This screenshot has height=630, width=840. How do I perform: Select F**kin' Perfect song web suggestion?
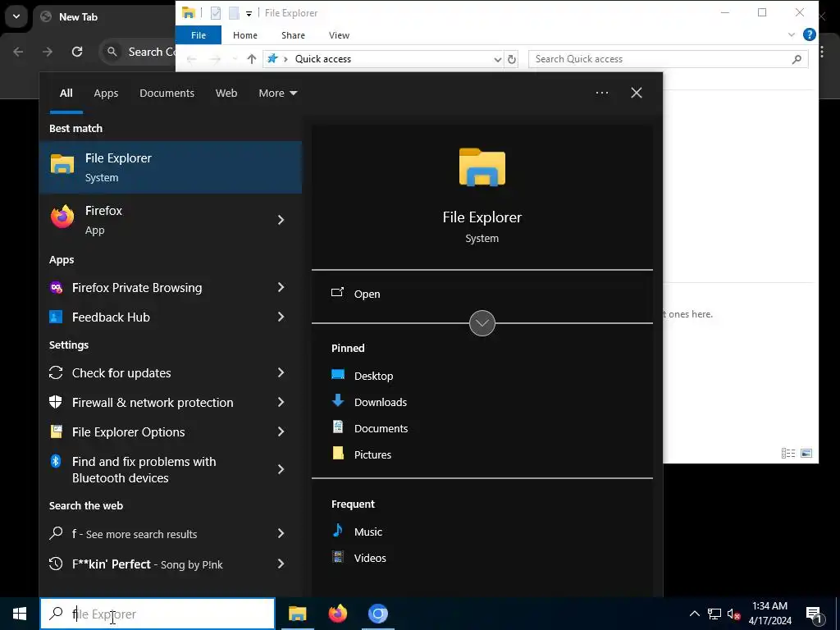pyautogui.click(x=158, y=564)
